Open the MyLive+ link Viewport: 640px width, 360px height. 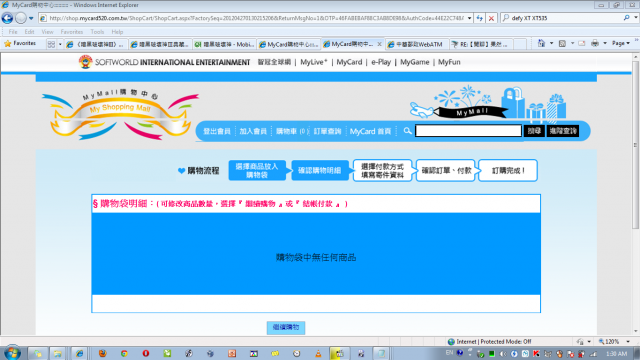pyautogui.click(x=313, y=62)
